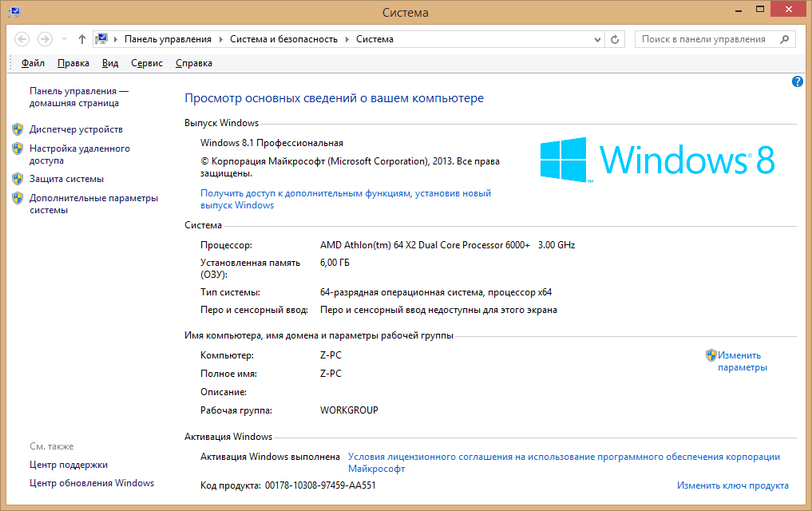
Task: Open Центр обновления Windows link
Action: tap(92, 483)
